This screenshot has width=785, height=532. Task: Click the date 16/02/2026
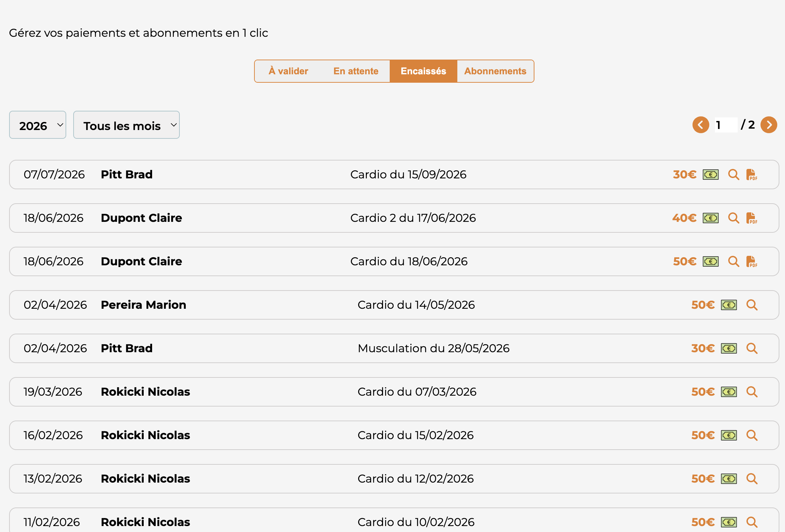[53, 435]
